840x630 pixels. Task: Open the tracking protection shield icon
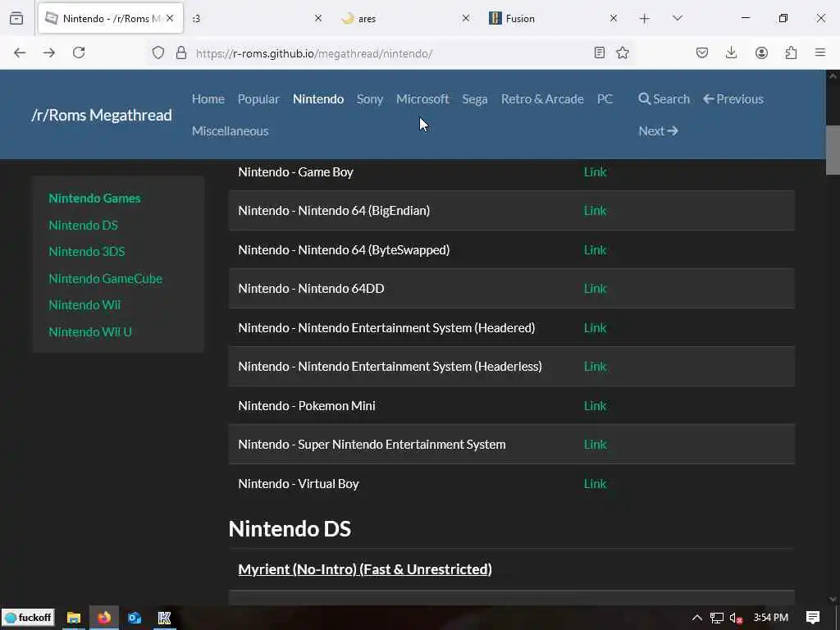pos(158,52)
